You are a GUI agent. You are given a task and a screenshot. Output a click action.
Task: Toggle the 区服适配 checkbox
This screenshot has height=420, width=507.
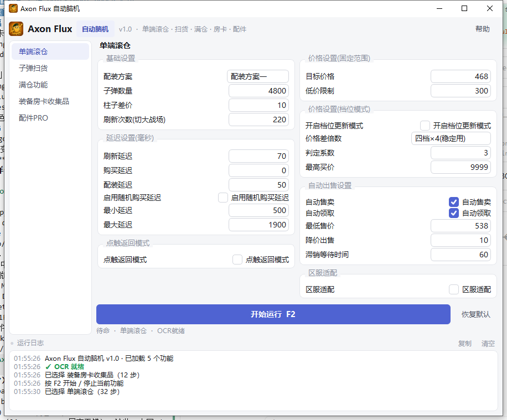pyautogui.click(x=454, y=289)
